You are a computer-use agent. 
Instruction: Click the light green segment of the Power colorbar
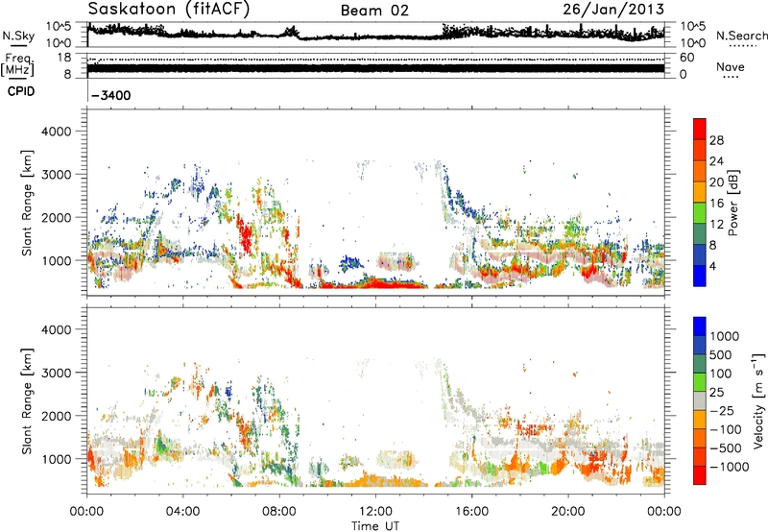[x=700, y=213]
